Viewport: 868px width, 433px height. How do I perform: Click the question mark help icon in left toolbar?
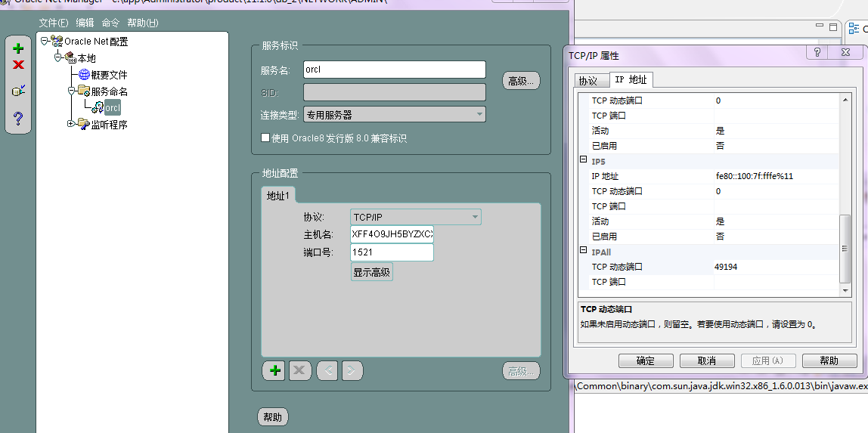[18, 119]
